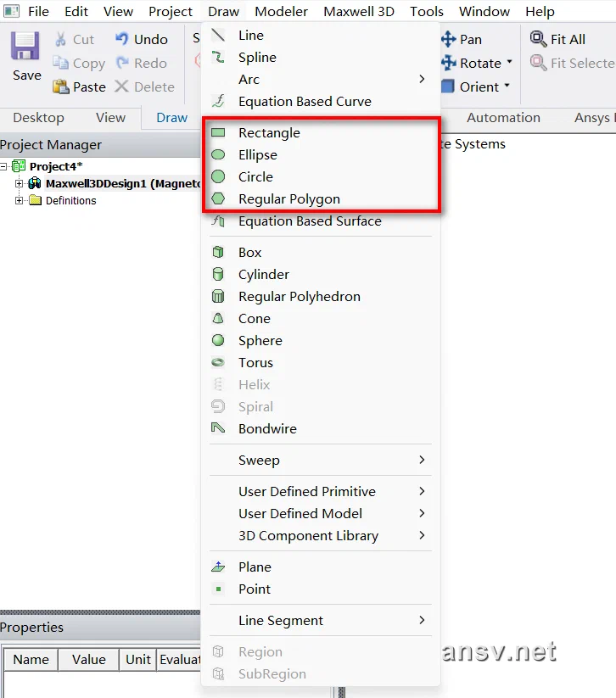616x698 pixels.
Task: Select the Ellipse shape icon
Action: [218, 154]
